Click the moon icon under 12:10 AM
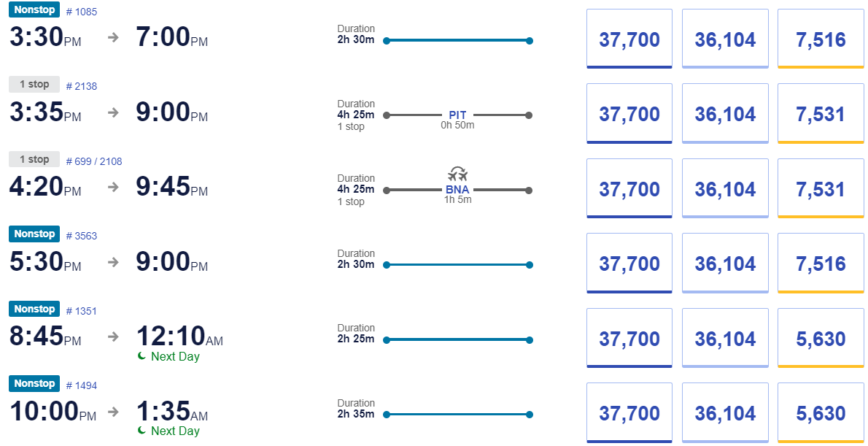 (x=142, y=356)
